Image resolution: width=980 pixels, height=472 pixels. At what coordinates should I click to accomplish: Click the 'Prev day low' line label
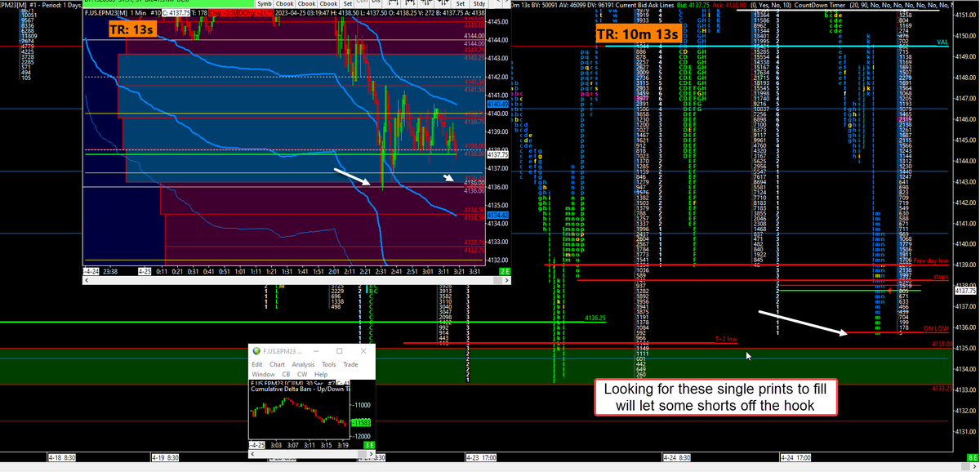(x=931, y=260)
